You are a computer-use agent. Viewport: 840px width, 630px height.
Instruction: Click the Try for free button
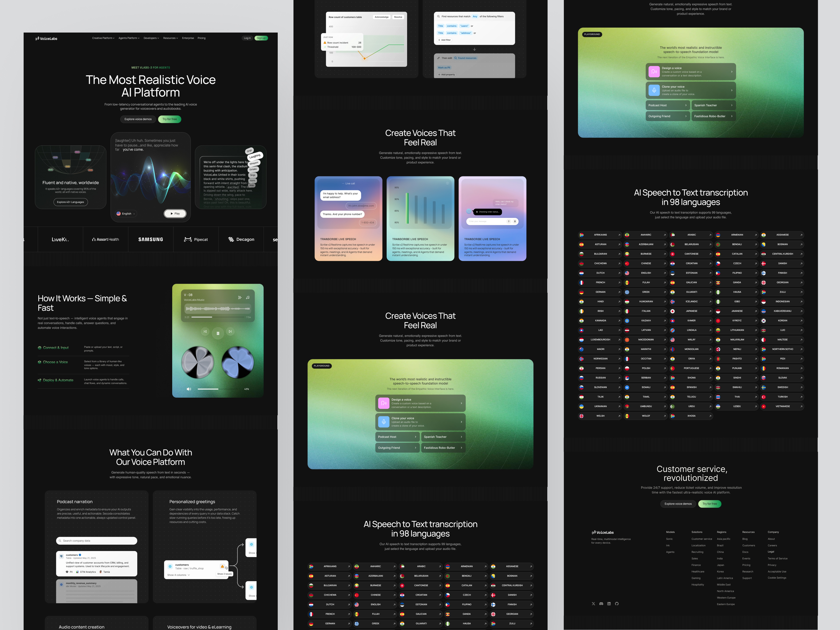pyautogui.click(x=169, y=119)
